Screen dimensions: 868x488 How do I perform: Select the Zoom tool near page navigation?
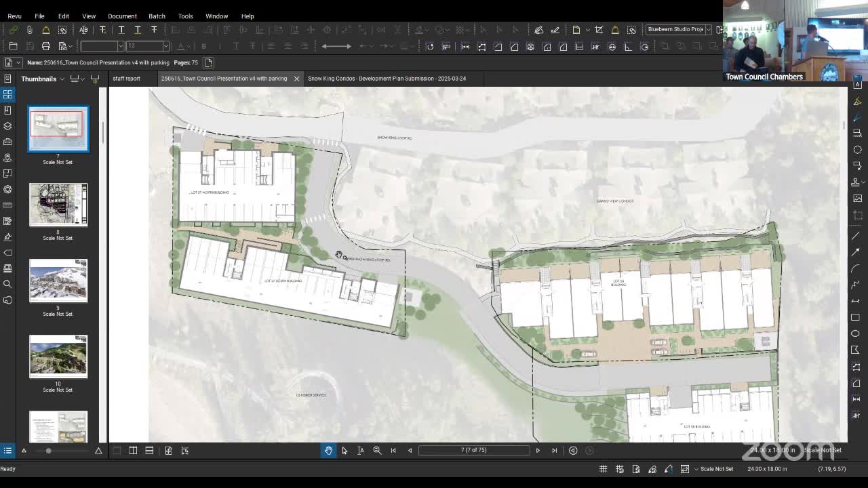[377, 450]
